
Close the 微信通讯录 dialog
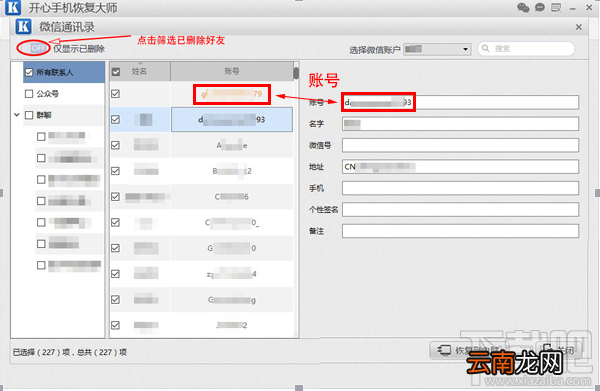[579, 27]
